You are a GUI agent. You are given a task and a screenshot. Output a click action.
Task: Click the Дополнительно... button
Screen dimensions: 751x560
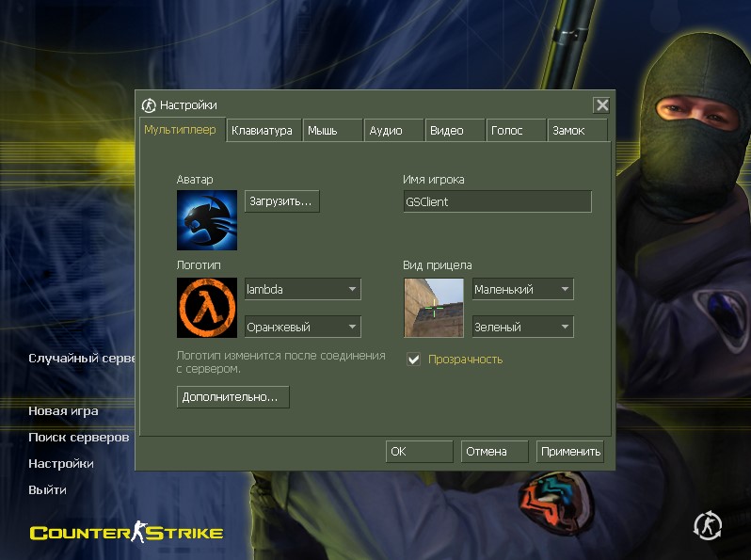(232, 397)
